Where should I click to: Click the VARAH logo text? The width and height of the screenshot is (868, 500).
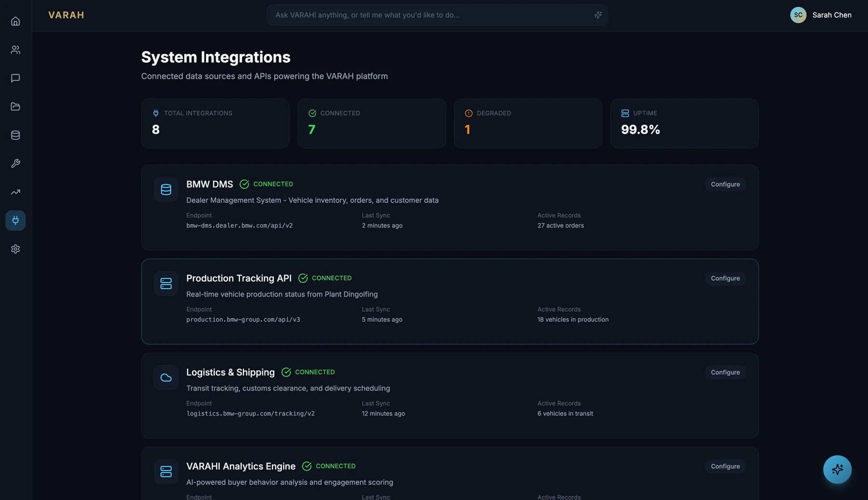coord(66,15)
